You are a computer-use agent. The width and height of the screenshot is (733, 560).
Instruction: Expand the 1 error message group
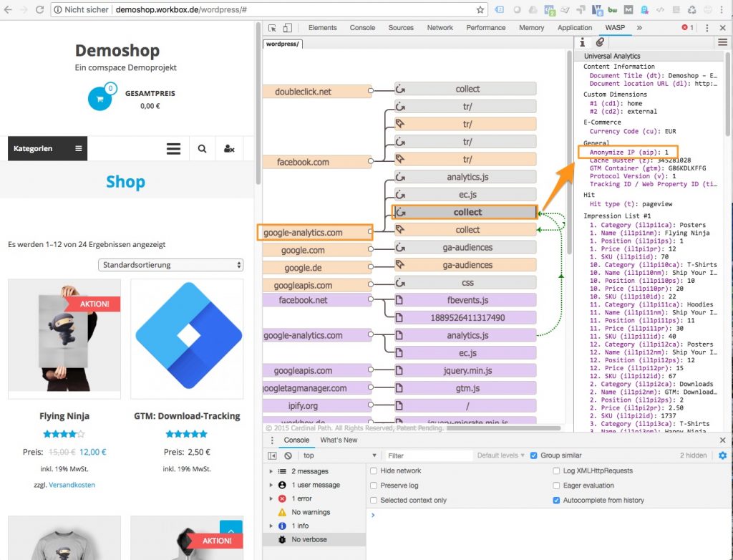click(271, 498)
